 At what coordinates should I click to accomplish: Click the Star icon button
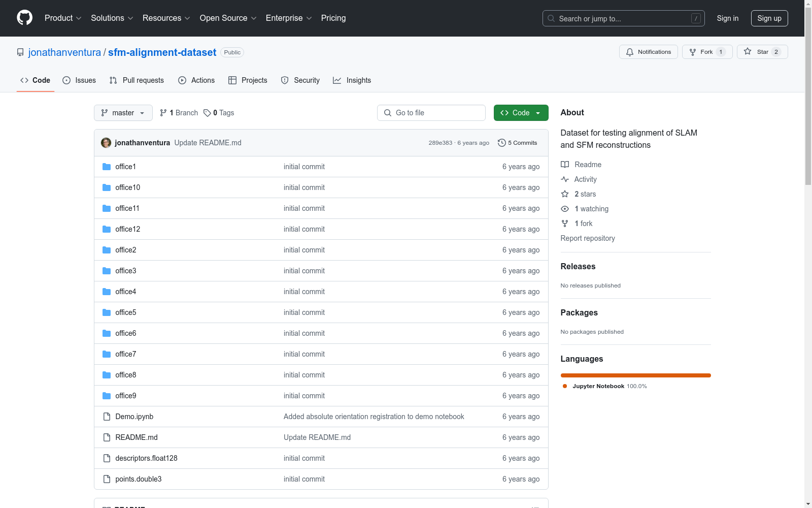click(748, 51)
